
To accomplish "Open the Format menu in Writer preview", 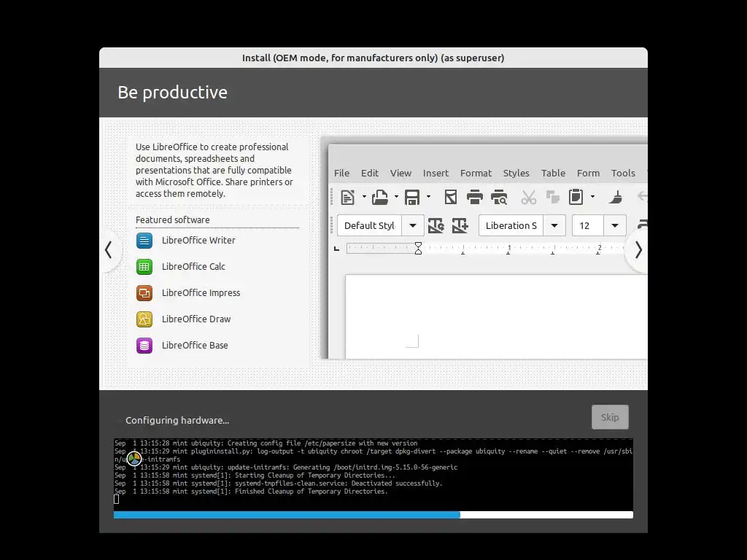I will coord(476,174).
